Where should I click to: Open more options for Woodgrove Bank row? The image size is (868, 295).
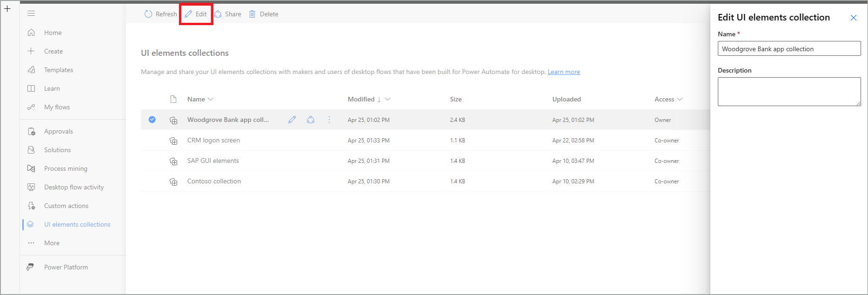(x=329, y=120)
